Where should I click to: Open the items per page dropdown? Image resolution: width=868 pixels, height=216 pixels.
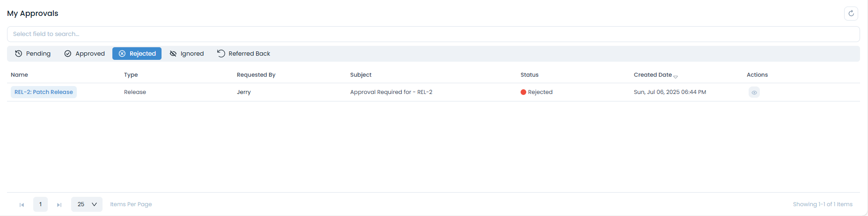coord(87,204)
